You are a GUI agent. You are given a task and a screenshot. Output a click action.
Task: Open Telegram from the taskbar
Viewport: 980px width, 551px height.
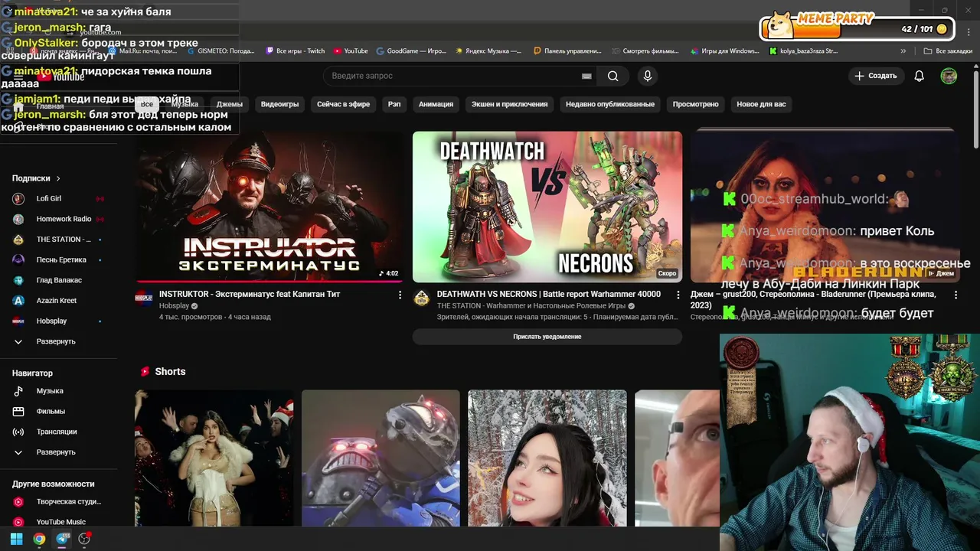click(62, 539)
